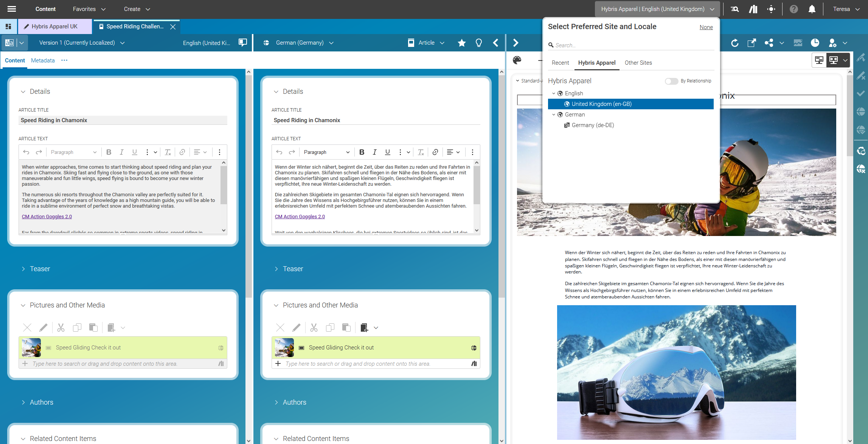This screenshot has height=444, width=868.
Task: Click the lightbulb feedback icon
Action: (x=478, y=43)
